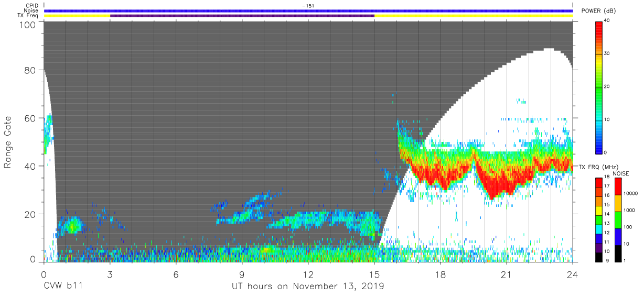The image size is (644, 297).
Task: Click the CPID value '-151'
Action: point(308,6)
